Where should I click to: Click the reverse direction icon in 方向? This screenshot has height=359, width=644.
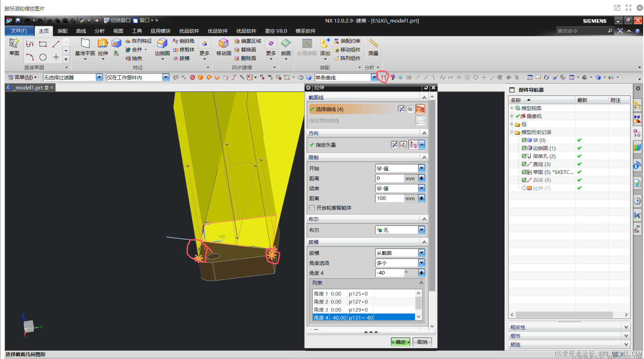click(x=395, y=145)
